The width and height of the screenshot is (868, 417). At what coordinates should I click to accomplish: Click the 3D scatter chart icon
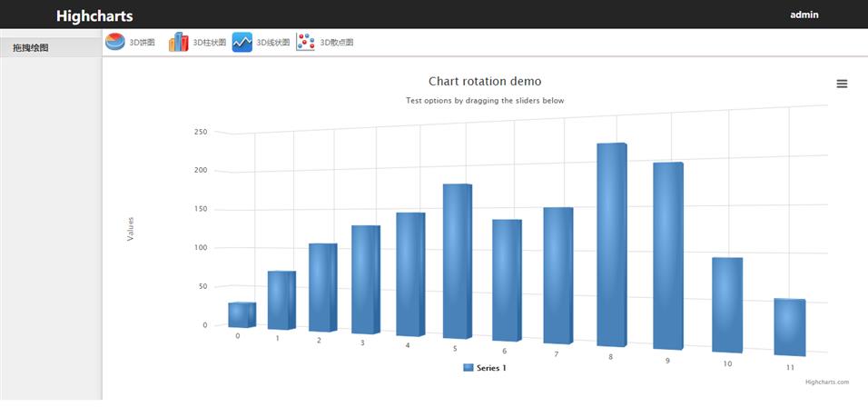pos(305,42)
